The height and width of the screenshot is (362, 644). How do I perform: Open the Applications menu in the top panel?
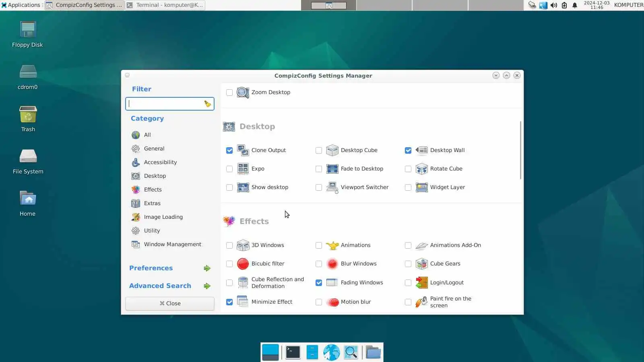tap(21, 5)
